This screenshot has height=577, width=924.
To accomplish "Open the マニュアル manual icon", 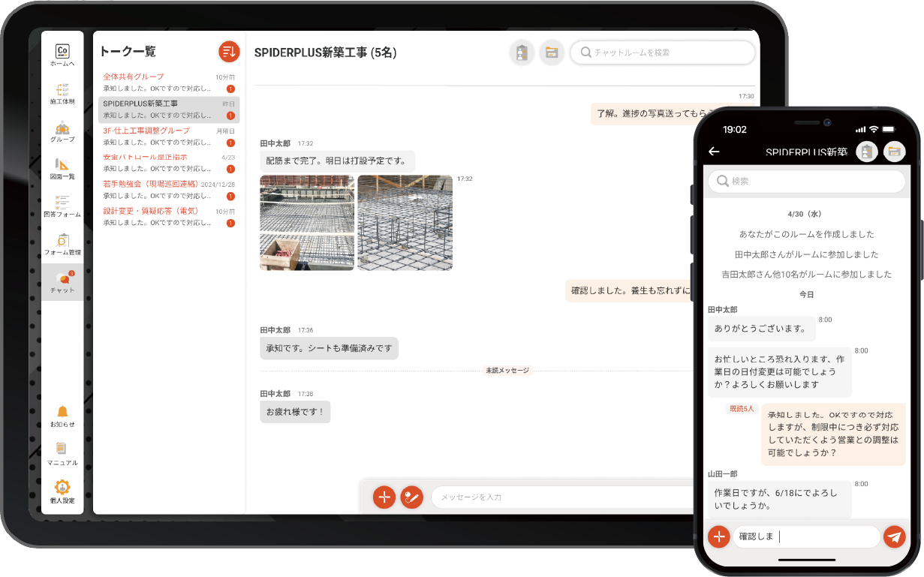I will tap(62, 453).
